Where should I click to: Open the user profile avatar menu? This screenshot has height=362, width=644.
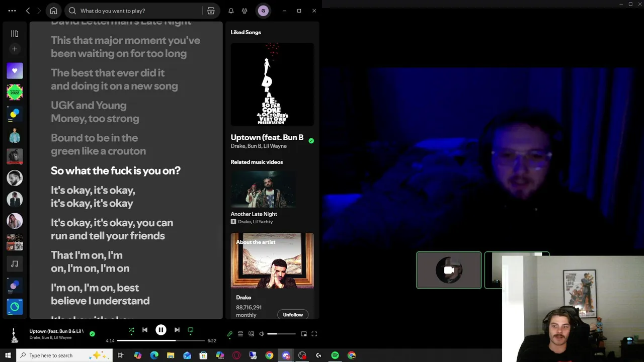coord(263,11)
